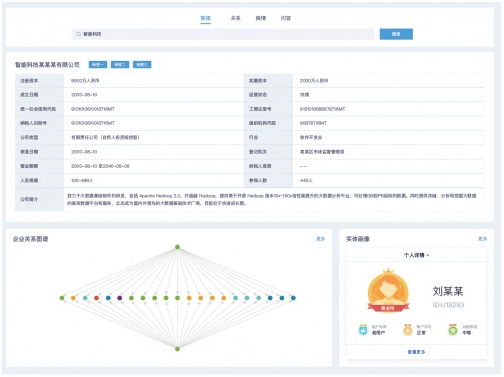This screenshot has width=504, height=377.
Task: Click the third blue tag beside company name
Action: point(142,64)
